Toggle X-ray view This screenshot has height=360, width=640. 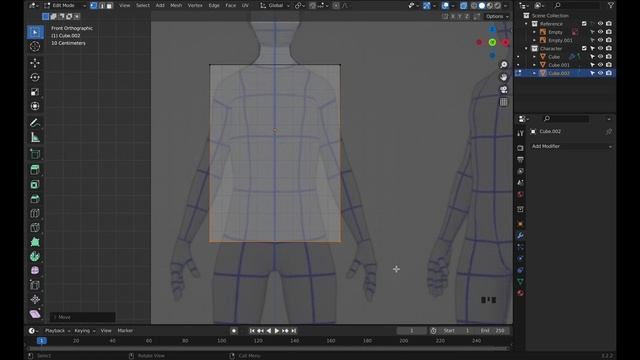pos(463,5)
